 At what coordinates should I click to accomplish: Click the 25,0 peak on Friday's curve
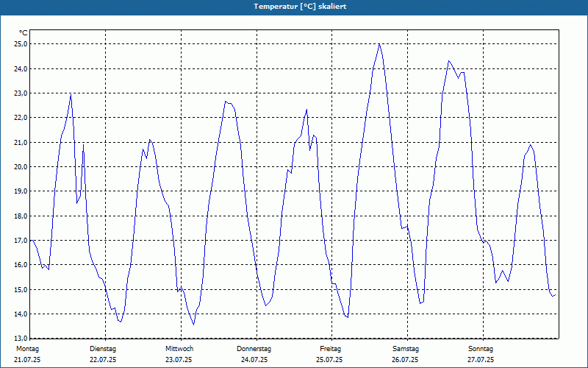[379, 44]
